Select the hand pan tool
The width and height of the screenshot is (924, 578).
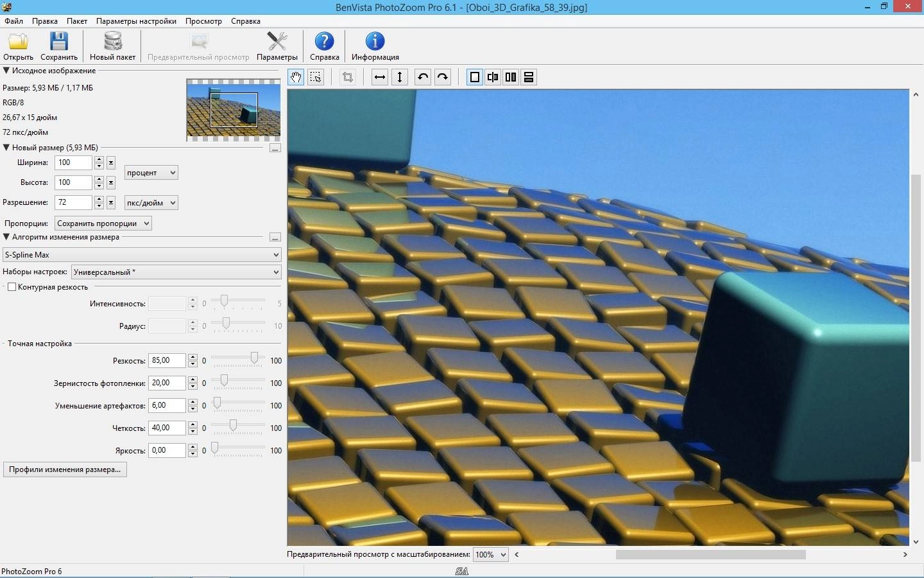[295, 77]
